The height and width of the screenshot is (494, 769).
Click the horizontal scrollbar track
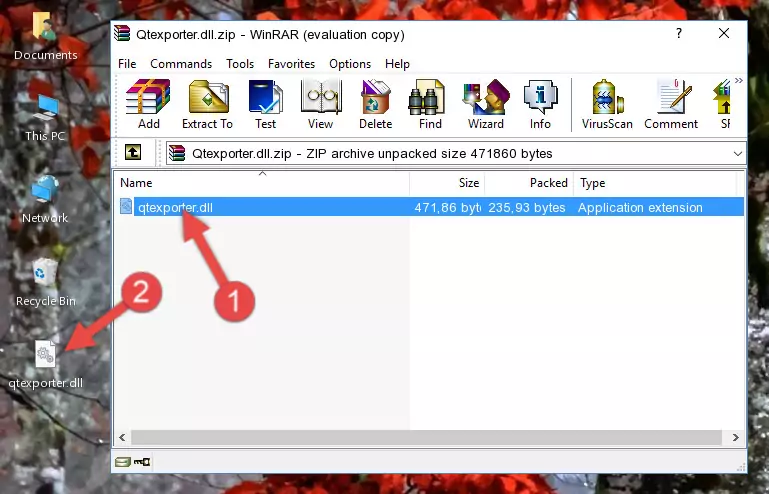(426, 437)
